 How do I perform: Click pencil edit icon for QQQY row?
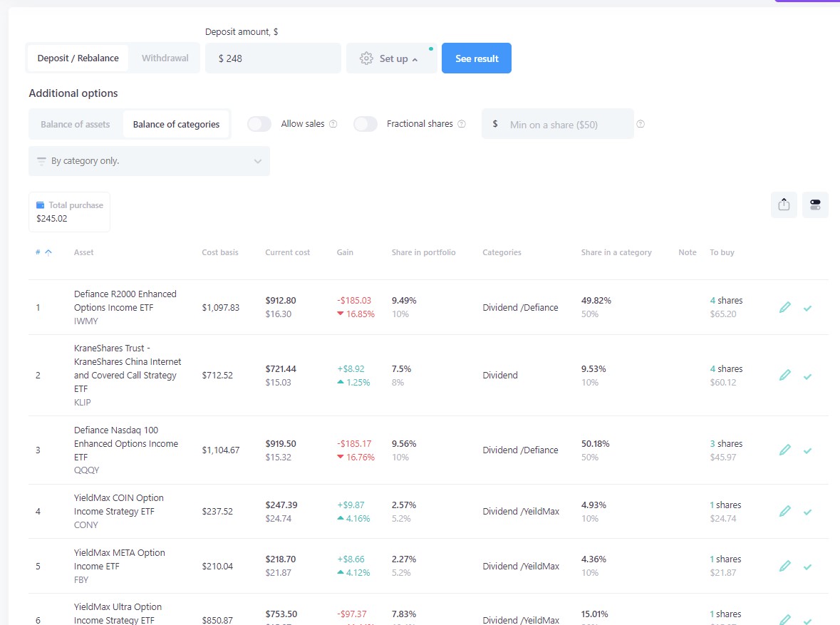tap(785, 450)
